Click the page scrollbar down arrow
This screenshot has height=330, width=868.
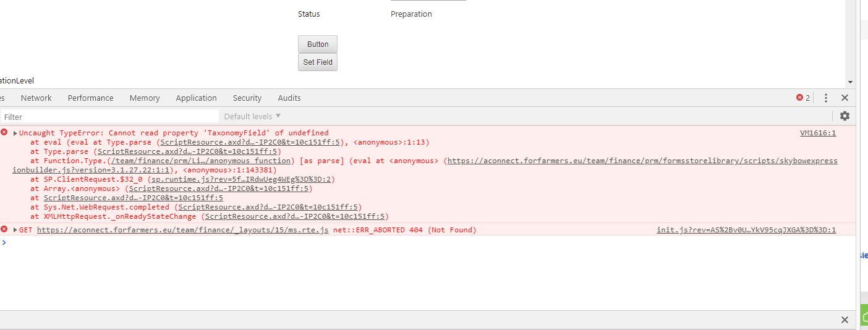click(850, 82)
